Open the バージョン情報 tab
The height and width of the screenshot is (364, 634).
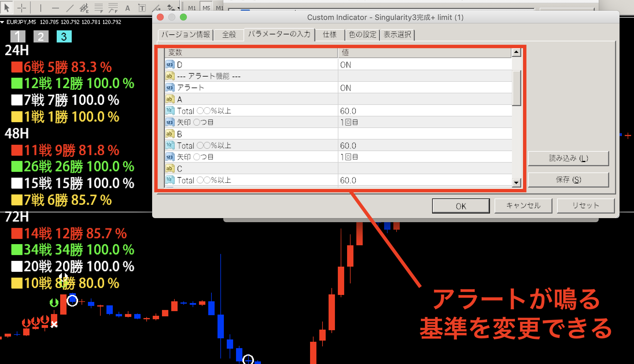[x=186, y=35]
